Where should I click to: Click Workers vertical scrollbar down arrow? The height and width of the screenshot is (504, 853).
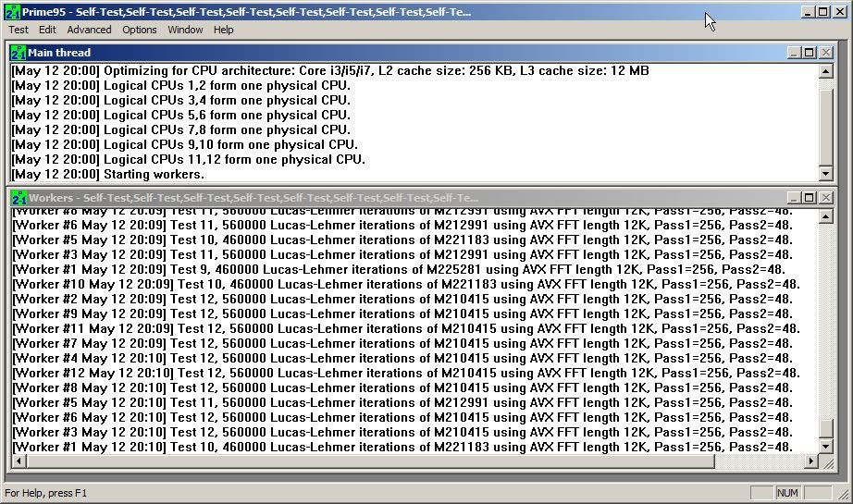click(x=826, y=447)
